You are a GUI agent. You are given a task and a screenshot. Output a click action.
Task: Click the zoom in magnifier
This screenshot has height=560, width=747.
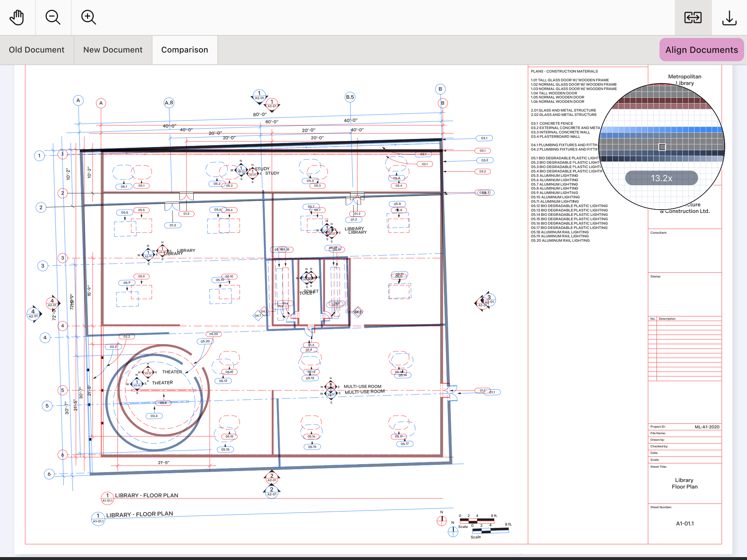(89, 17)
